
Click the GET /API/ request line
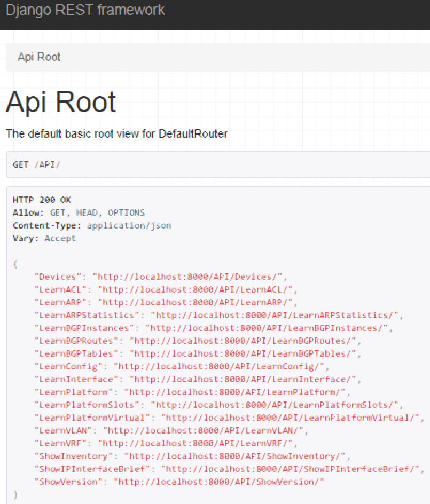click(36, 164)
